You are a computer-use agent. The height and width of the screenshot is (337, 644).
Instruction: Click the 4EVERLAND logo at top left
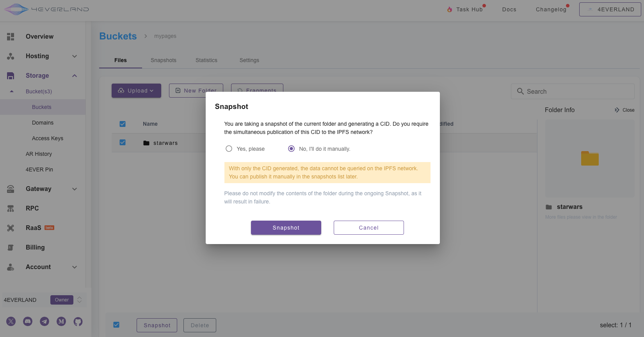46,9
